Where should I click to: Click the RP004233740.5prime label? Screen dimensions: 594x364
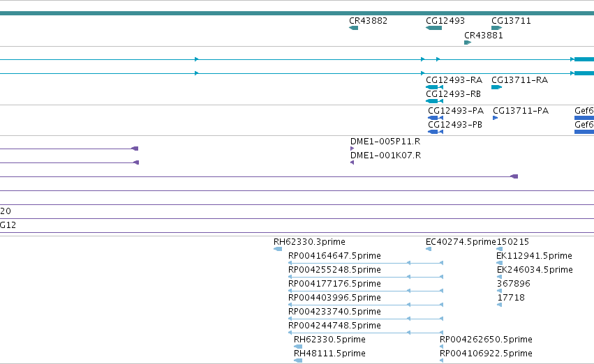(334, 312)
